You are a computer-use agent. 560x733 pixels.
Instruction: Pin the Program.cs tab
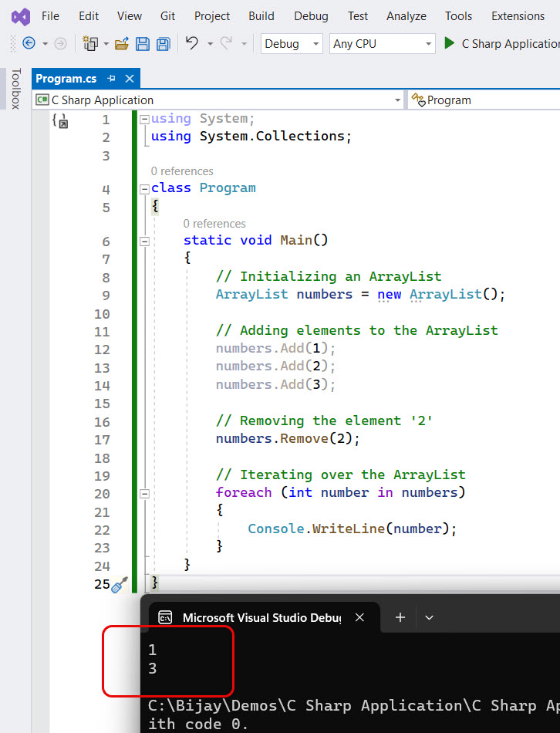(111, 79)
